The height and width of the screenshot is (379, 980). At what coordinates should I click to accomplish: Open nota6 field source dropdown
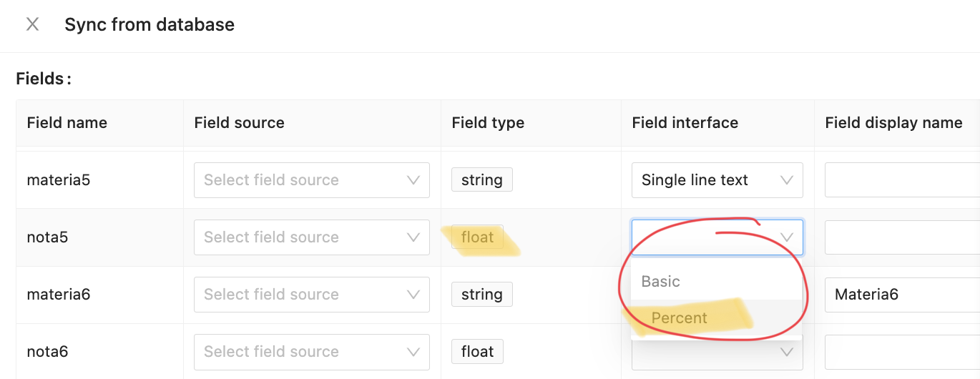tap(300, 352)
